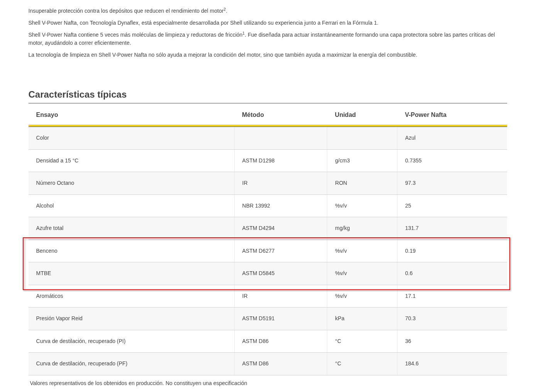Select the Aromáticos value '17.1'
Screen dimensions: 543x392
coord(410,296)
